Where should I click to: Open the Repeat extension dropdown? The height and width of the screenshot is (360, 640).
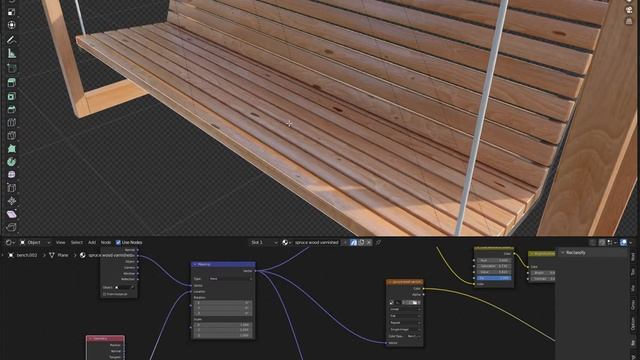click(x=405, y=322)
